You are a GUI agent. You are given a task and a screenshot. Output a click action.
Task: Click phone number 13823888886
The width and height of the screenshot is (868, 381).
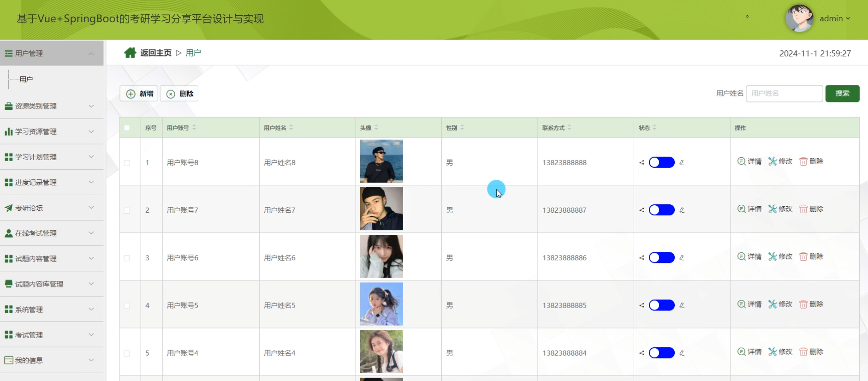pyautogui.click(x=565, y=258)
